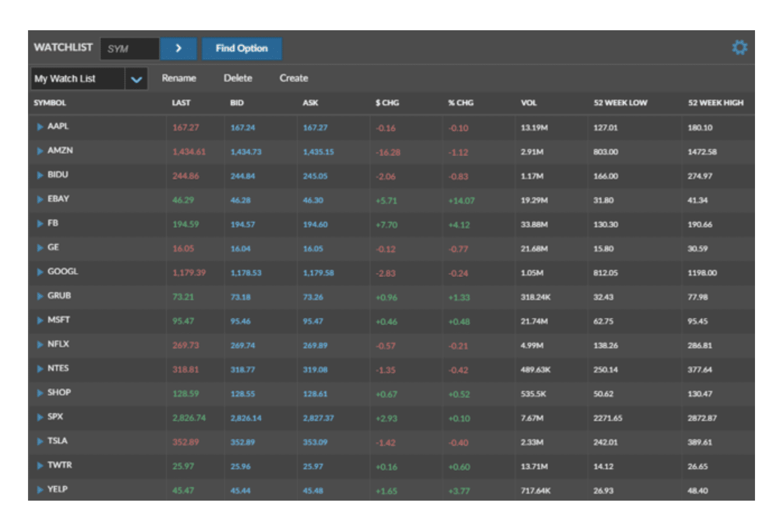Click TWTR percent change +0.60
This screenshot has height=532, width=783.
[459, 467]
